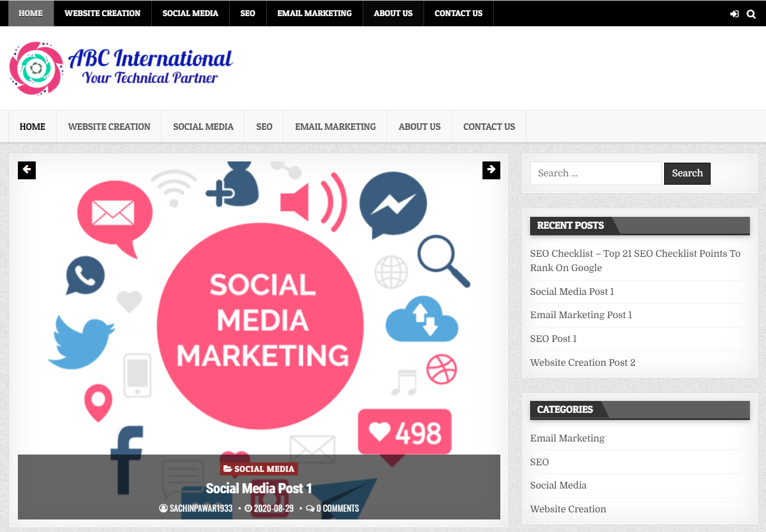Open SEO in top black menu
Screen dimensions: 766x532
[248, 13]
